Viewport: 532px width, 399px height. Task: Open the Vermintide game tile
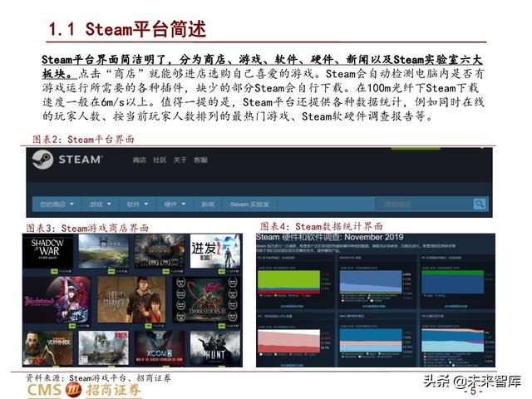coord(47,348)
